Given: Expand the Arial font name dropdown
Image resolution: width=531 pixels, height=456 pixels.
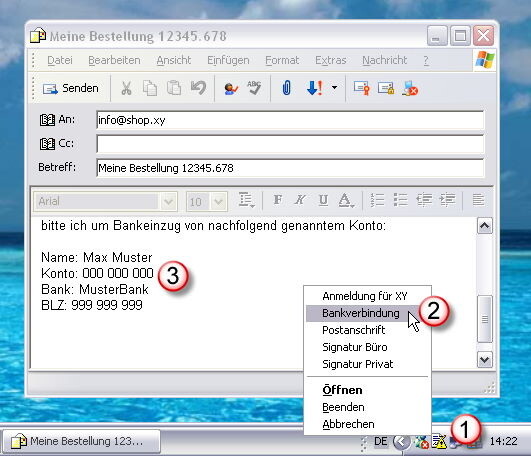Looking at the screenshot, I should [x=168, y=202].
